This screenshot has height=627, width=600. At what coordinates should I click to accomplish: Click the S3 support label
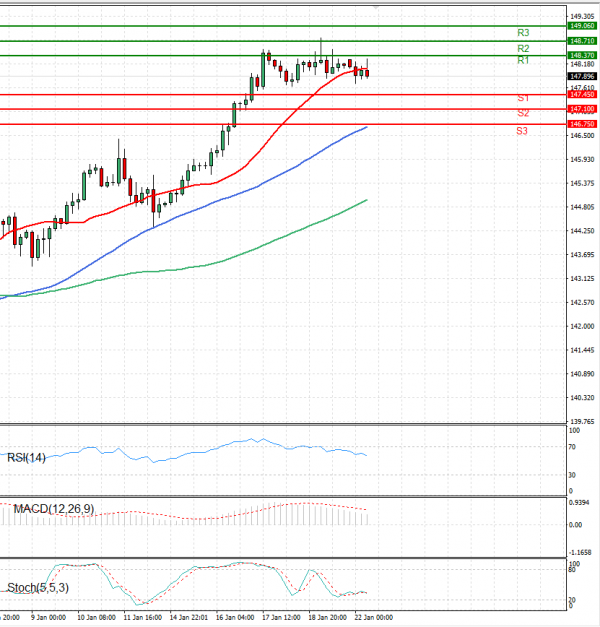(x=522, y=131)
